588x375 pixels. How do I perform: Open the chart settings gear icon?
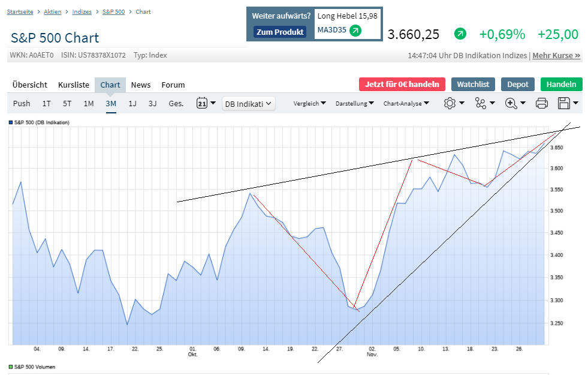tap(449, 103)
